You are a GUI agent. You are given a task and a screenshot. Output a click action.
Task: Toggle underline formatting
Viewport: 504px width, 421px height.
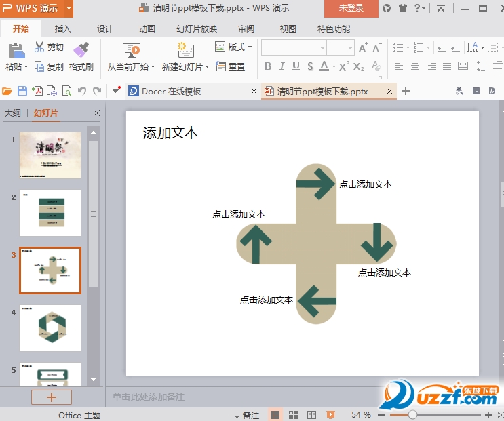click(x=296, y=66)
